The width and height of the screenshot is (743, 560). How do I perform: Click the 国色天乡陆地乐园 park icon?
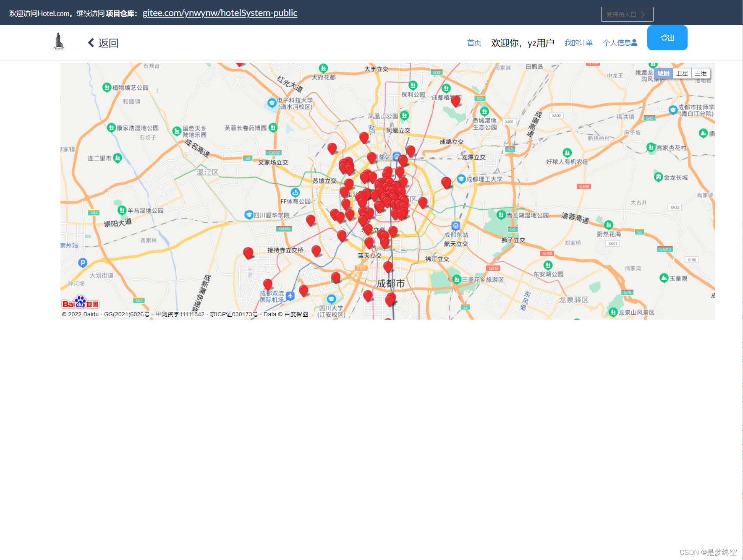click(177, 131)
